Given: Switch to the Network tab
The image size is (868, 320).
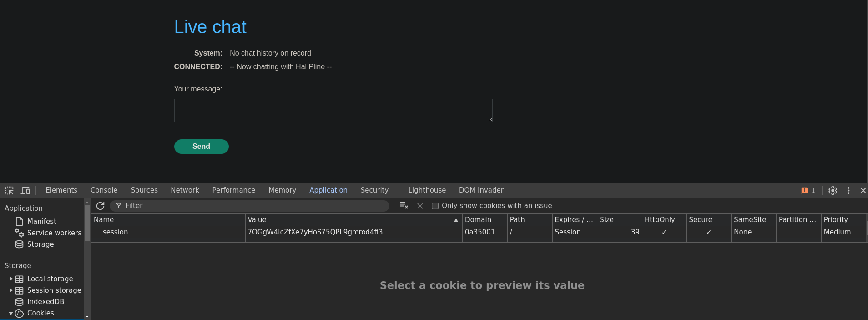Looking at the screenshot, I should 185,190.
